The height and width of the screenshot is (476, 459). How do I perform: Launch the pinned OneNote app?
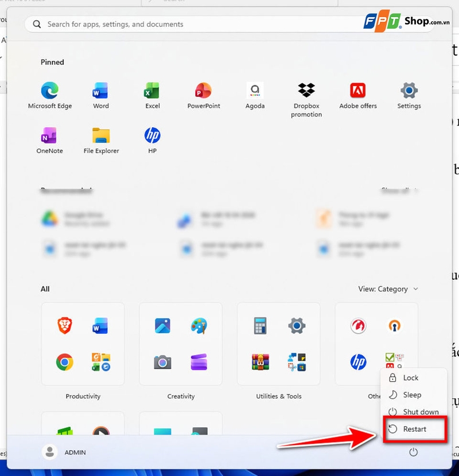click(49, 141)
